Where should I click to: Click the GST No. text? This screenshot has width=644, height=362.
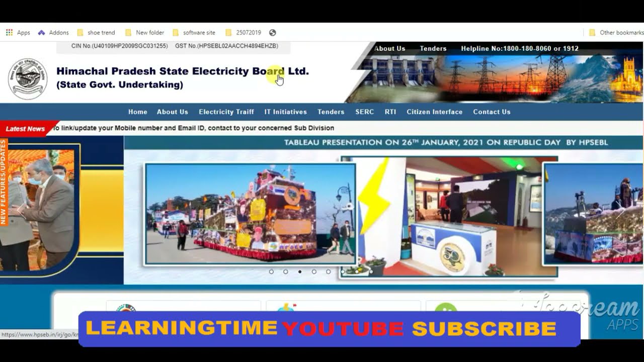226,46
